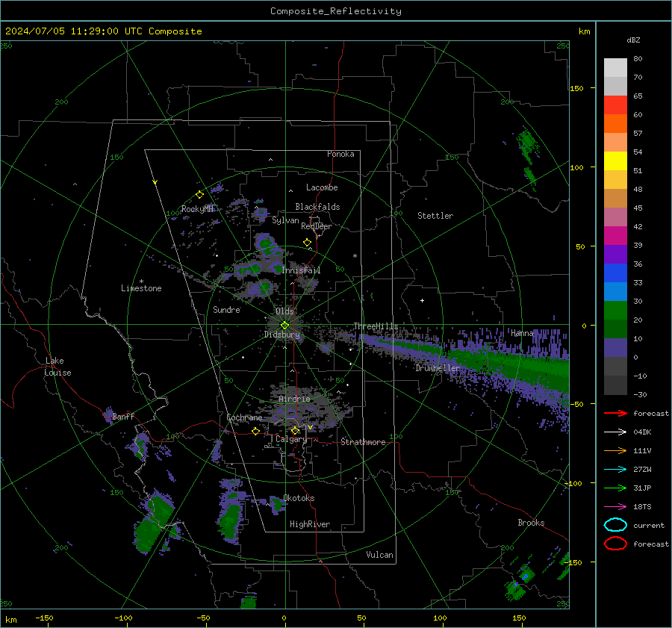Click the Limestone label
This screenshot has height=628, width=672.
pos(141,288)
